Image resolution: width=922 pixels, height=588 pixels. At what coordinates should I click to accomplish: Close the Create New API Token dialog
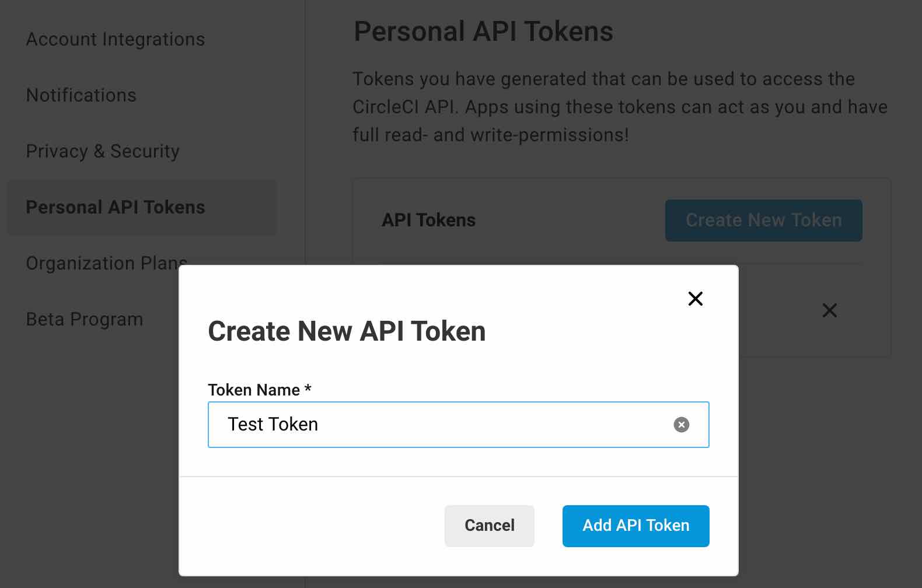click(x=695, y=299)
